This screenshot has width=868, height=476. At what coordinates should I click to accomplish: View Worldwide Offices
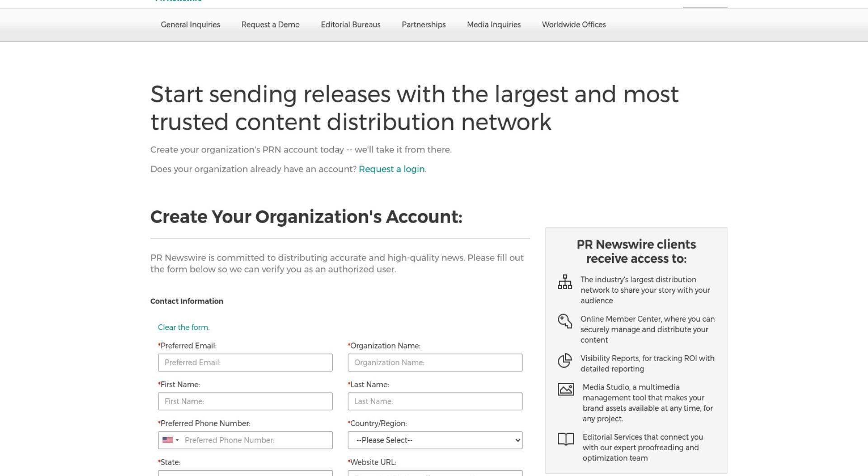point(574,25)
